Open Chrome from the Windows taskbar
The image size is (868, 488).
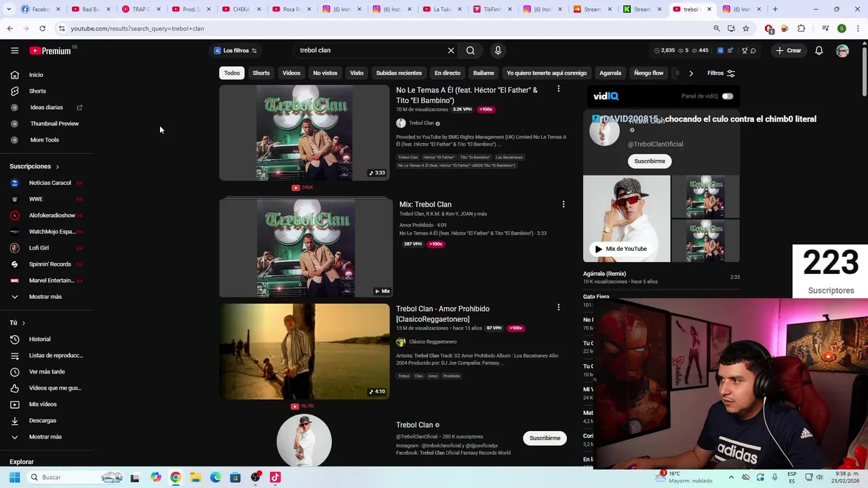point(176,477)
